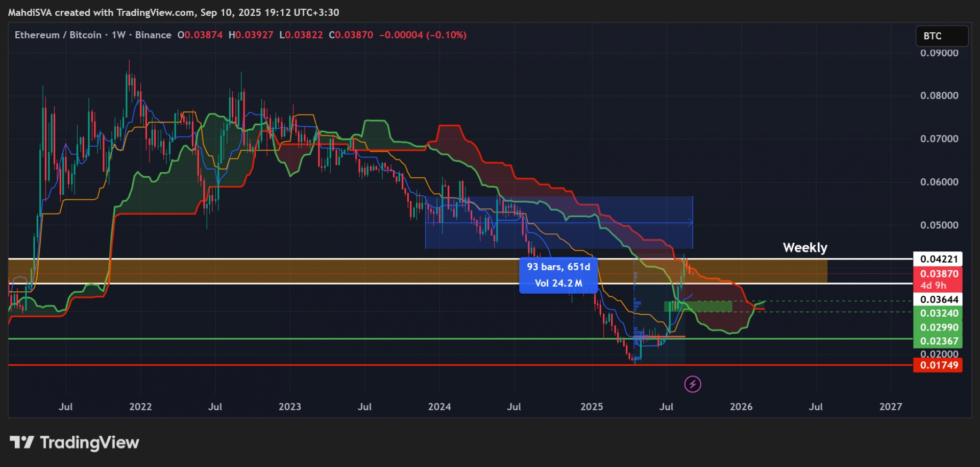This screenshot has width=980, height=467.
Task: Click the TradingView wordmark link
Action: pyautogui.click(x=89, y=442)
